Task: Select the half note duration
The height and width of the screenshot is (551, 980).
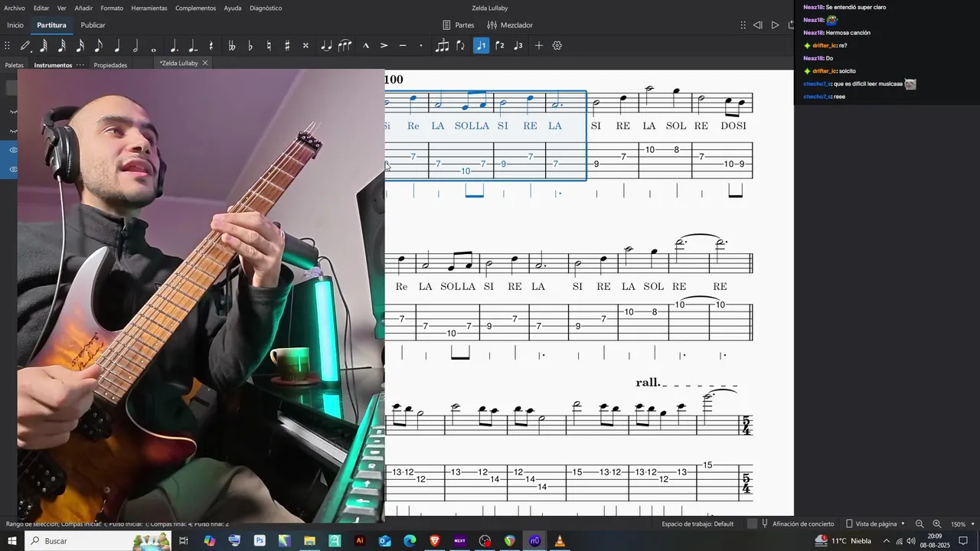Action: tap(136, 46)
